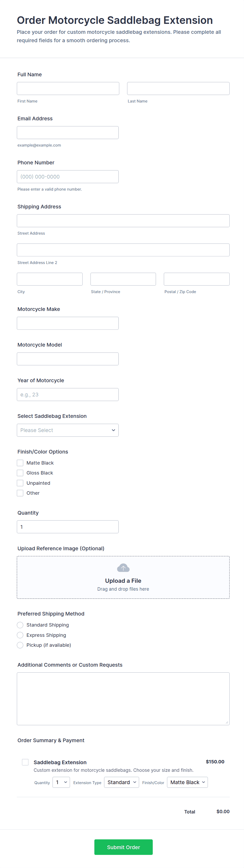Select Express Shipping option
Screen dimensions: 244x868
[x=20, y=635]
